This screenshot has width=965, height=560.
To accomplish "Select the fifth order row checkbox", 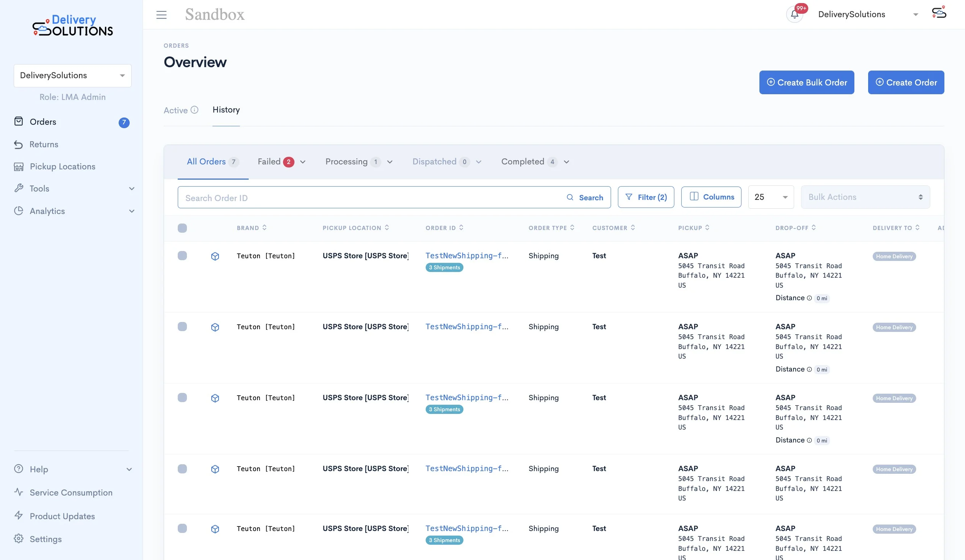I will pyautogui.click(x=182, y=528).
